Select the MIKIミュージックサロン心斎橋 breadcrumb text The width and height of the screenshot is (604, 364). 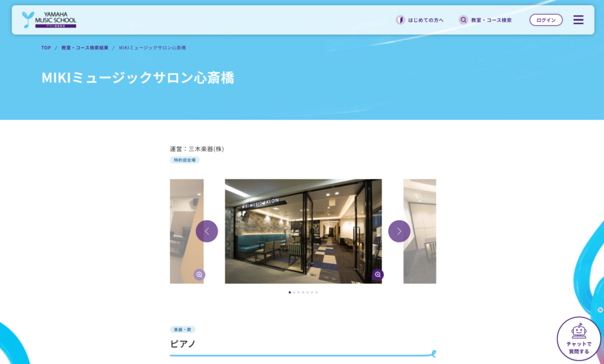153,48
